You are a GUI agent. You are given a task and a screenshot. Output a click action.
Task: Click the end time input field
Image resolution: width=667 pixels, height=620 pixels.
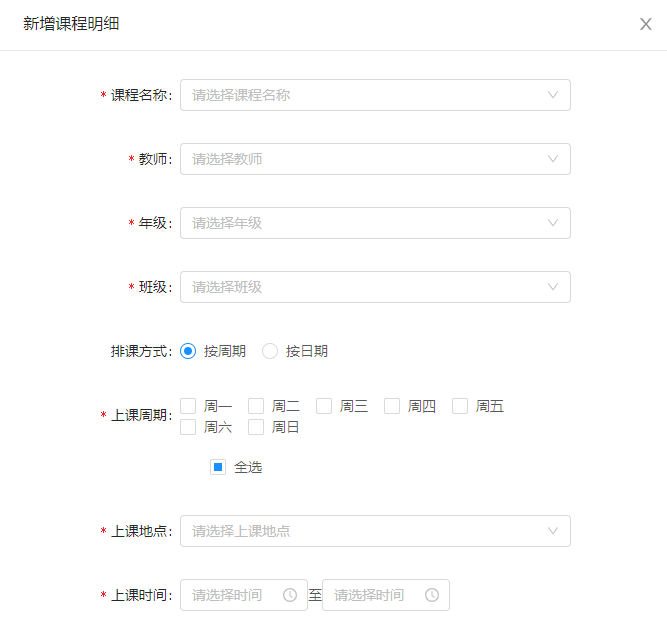point(386,595)
